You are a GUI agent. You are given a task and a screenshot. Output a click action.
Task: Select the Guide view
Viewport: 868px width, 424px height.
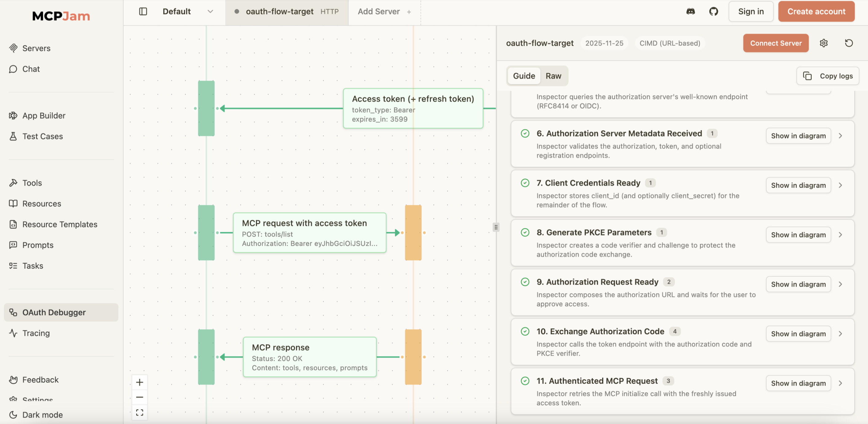[524, 76]
